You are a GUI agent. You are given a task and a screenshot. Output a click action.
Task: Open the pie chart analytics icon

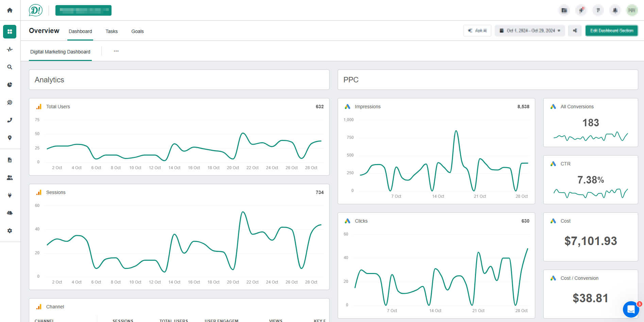[x=10, y=85]
